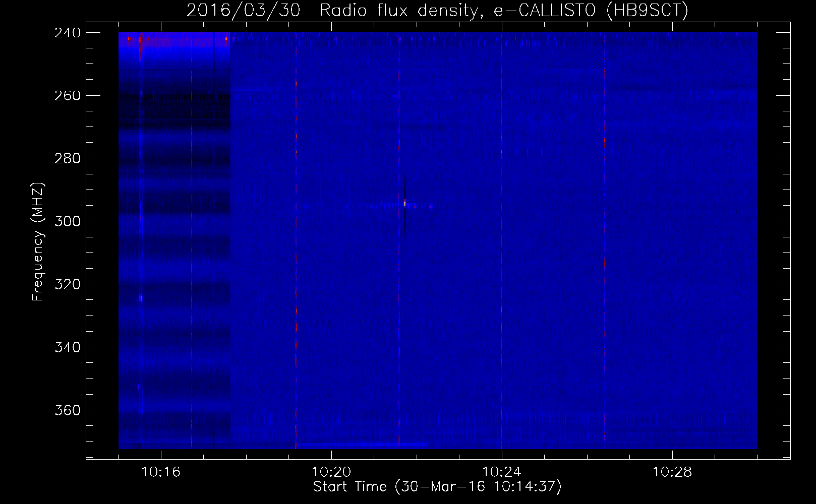Image resolution: width=816 pixels, height=504 pixels.
Task: Click the 10:28 time tick label
Action: coord(672,472)
